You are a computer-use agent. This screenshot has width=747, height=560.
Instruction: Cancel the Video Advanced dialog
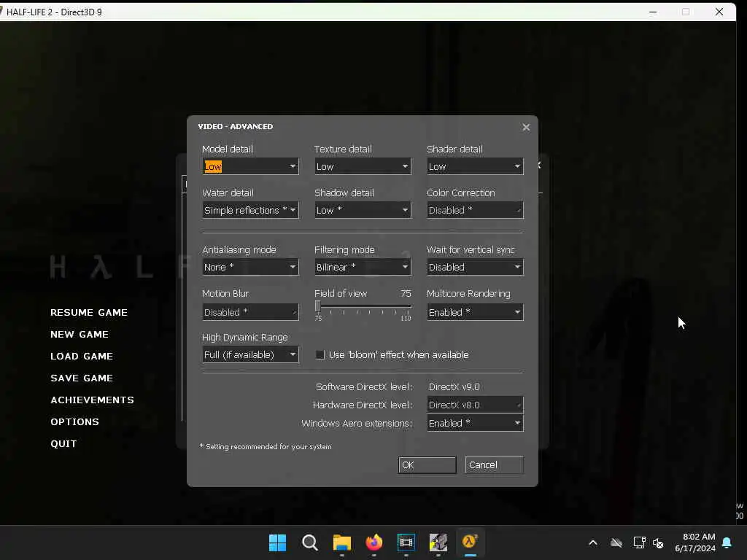tap(494, 464)
